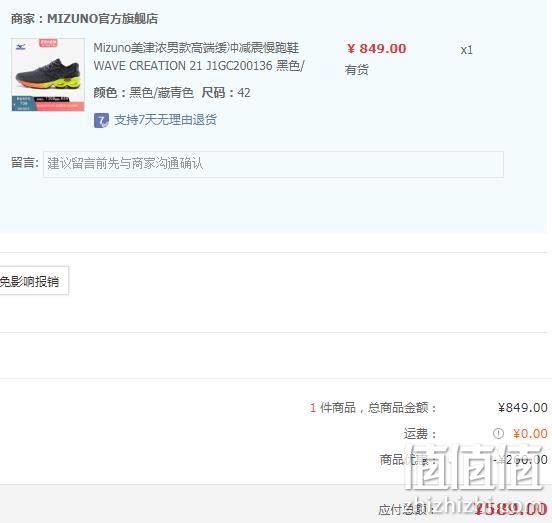Click the 留言 label beside message box
This screenshot has width=552, height=523.
(25, 163)
